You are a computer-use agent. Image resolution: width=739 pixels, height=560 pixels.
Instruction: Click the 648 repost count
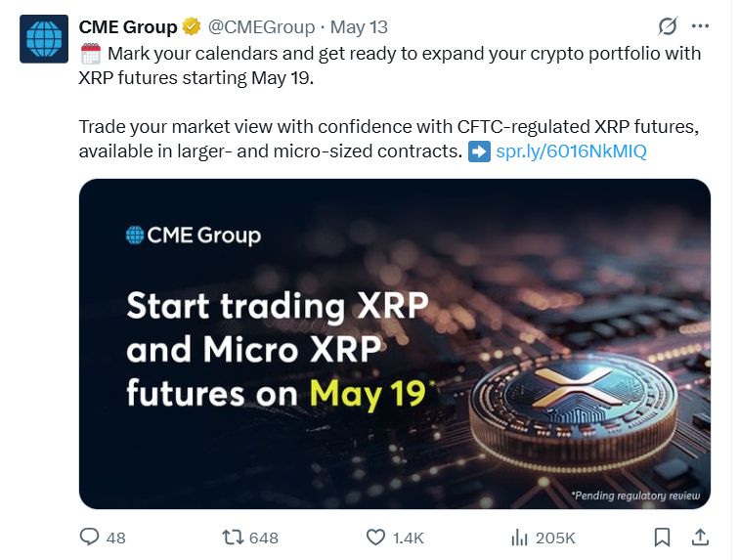pyautogui.click(x=264, y=538)
